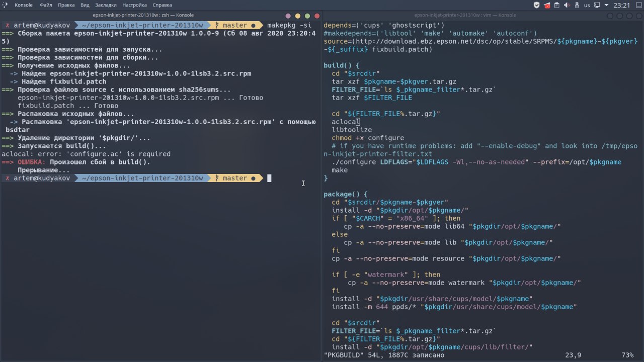
Task: Click the Konsole application name in menu bar
Action: (x=24, y=5)
